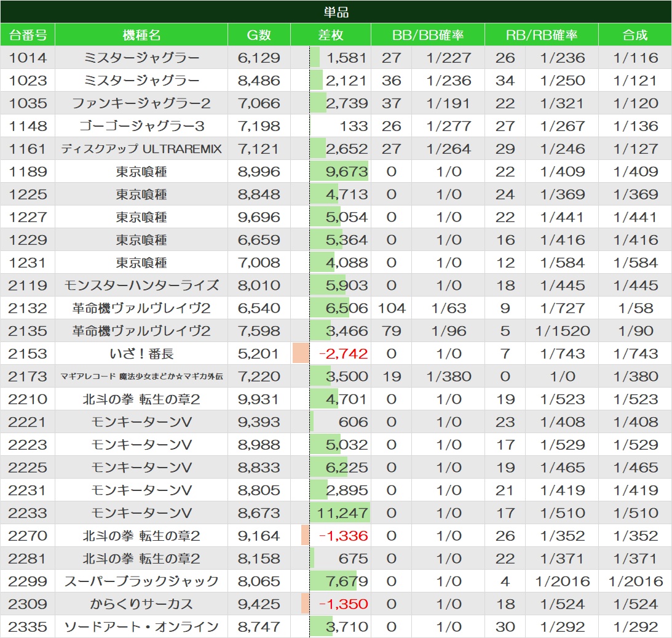Click the 1/58 combined probability cell

point(635,308)
